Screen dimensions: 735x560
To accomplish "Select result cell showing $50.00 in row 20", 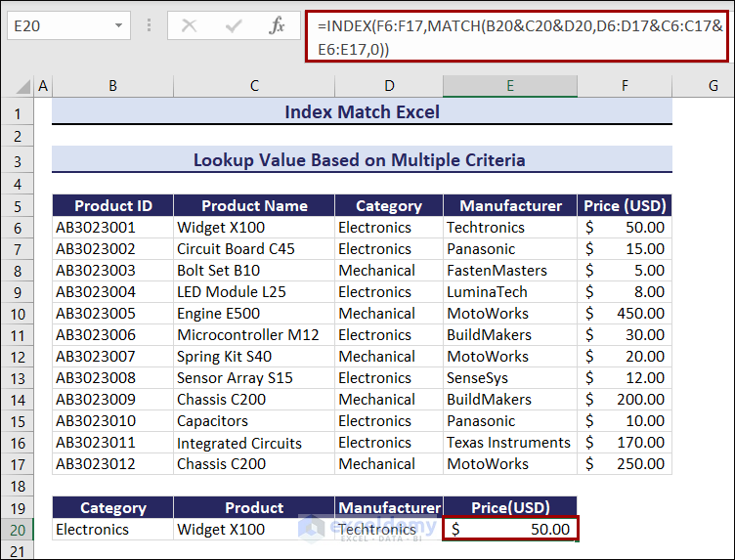I will point(510,530).
